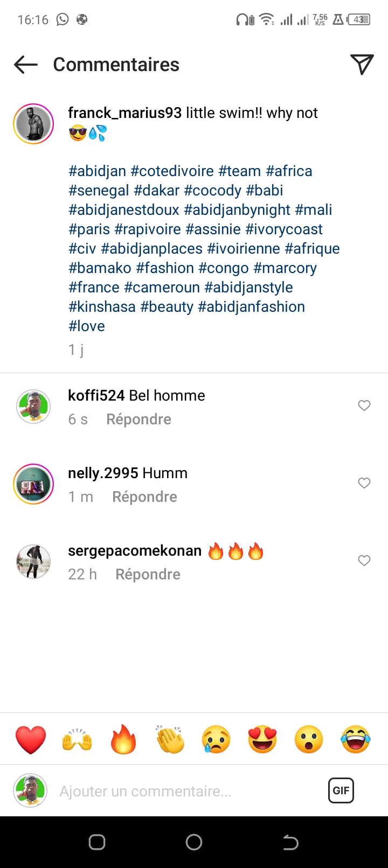View franck_marius93's profile picture story
The height and width of the screenshot is (868, 388).
pos(33,124)
